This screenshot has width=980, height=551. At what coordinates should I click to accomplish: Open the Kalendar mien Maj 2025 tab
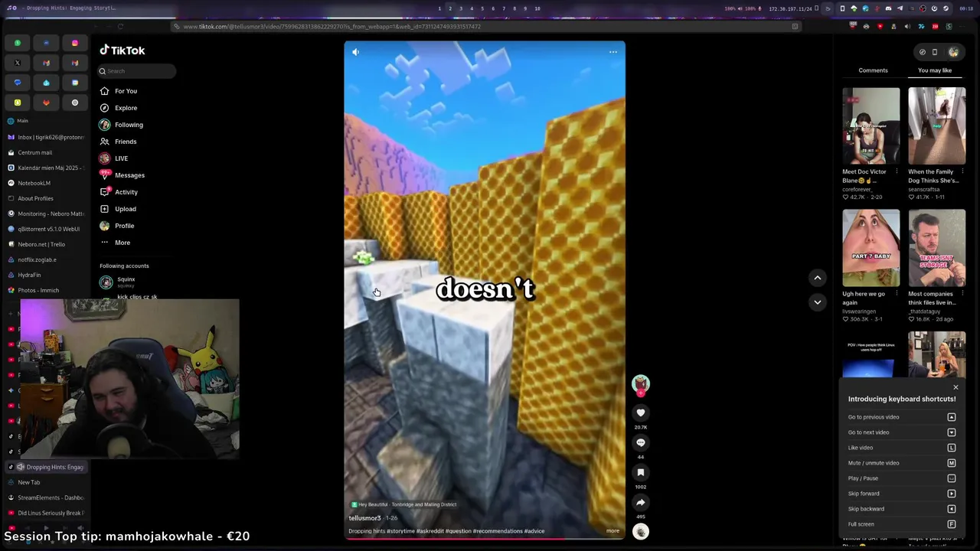tap(46, 168)
